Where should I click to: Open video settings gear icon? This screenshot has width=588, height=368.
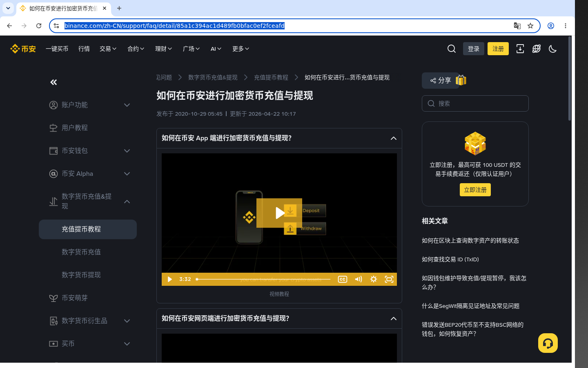374,279
